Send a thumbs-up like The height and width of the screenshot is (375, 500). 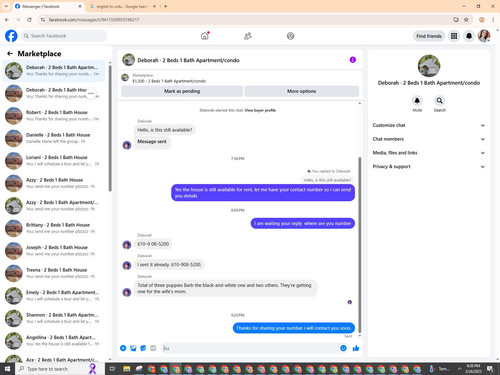(356, 348)
